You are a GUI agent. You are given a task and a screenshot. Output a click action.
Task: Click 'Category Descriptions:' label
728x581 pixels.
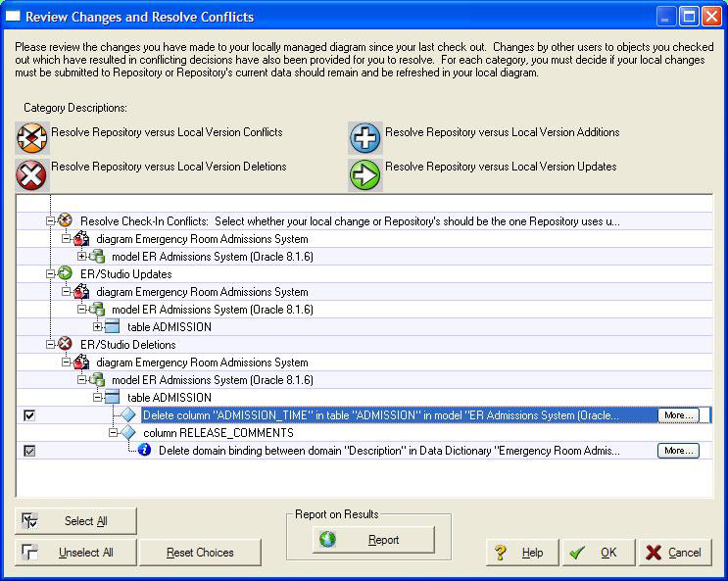pyautogui.click(x=75, y=108)
